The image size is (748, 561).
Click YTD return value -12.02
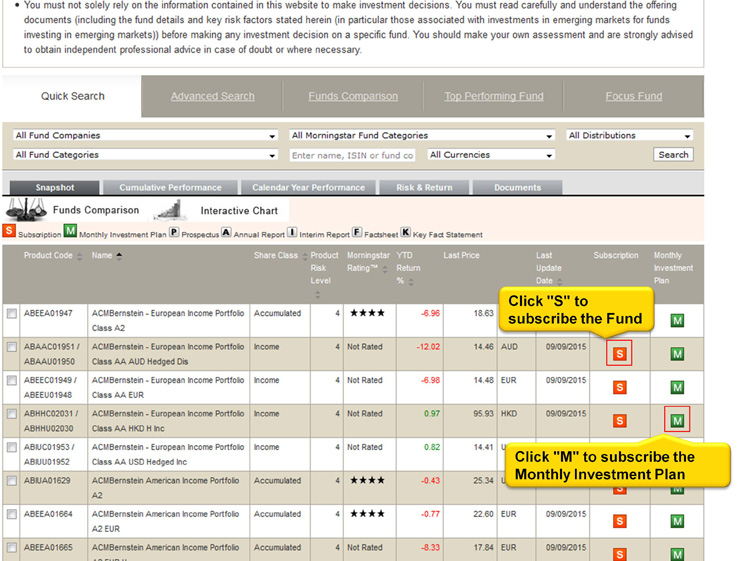tap(428, 347)
